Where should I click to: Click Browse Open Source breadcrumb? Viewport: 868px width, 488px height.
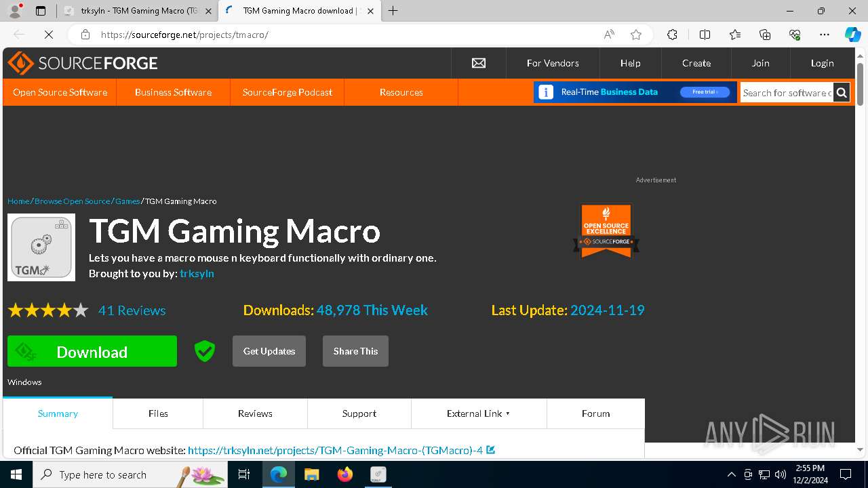(x=72, y=201)
